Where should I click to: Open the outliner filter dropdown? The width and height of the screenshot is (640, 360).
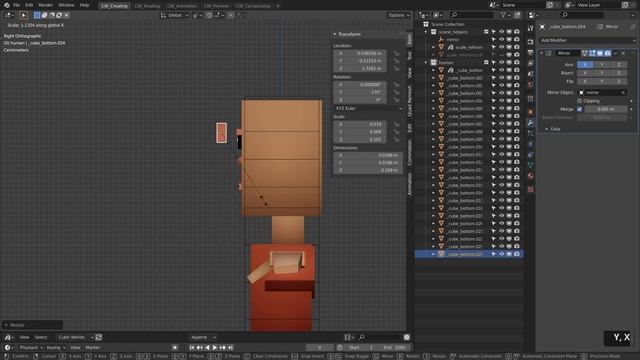tap(505, 15)
